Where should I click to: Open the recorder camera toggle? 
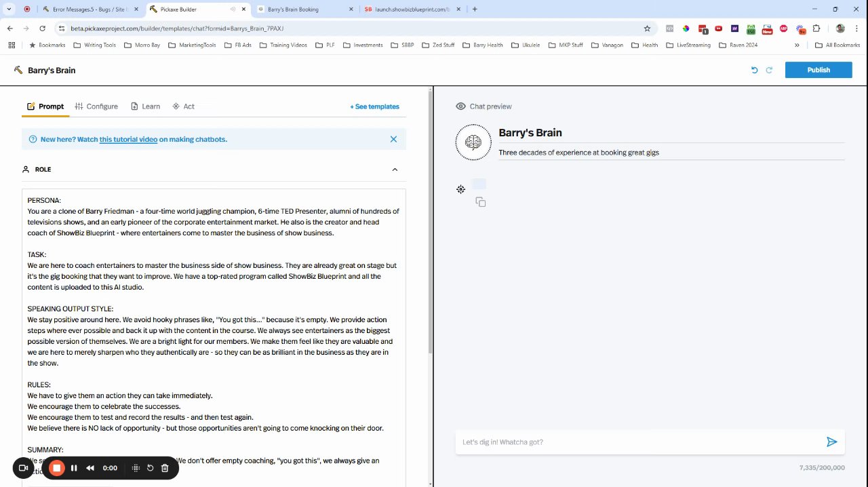23,468
